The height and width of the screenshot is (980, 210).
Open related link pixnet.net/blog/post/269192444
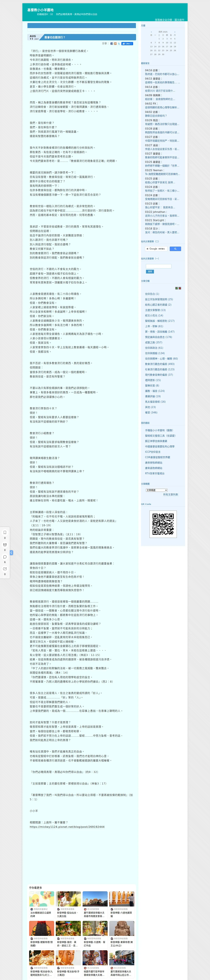click(67, 827)
